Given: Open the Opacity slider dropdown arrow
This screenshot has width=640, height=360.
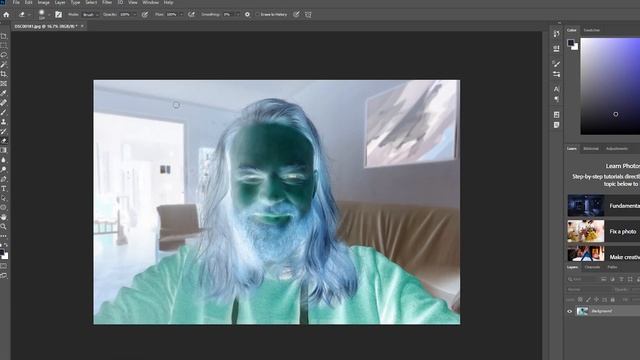Looking at the screenshot, I should [135, 15].
